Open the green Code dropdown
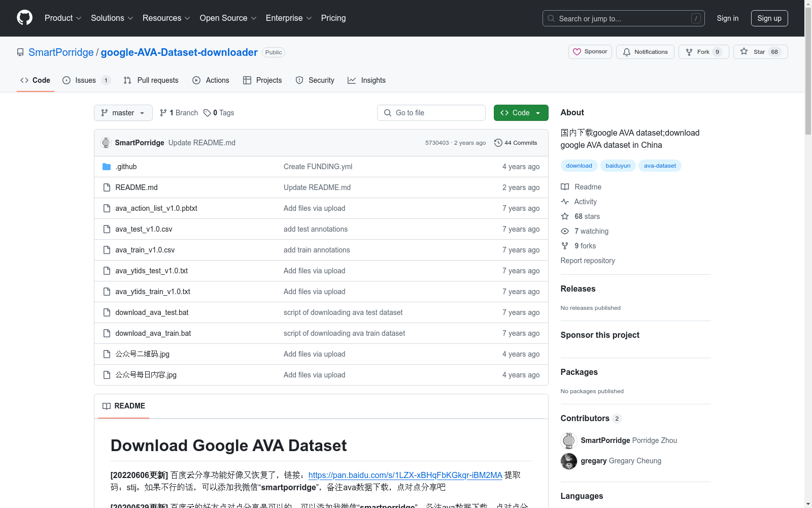 point(521,113)
